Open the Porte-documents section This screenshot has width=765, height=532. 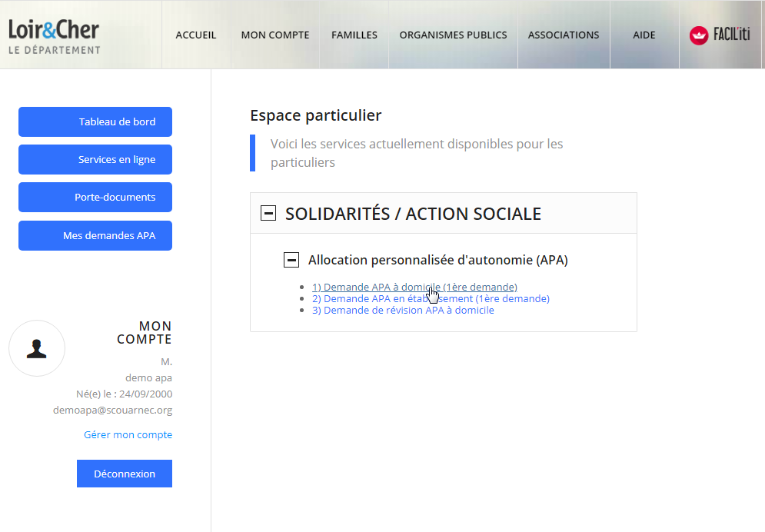[95, 197]
